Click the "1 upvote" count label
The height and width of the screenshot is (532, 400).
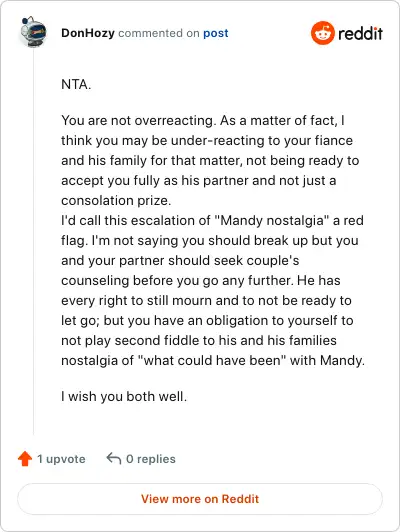click(x=61, y=459)
